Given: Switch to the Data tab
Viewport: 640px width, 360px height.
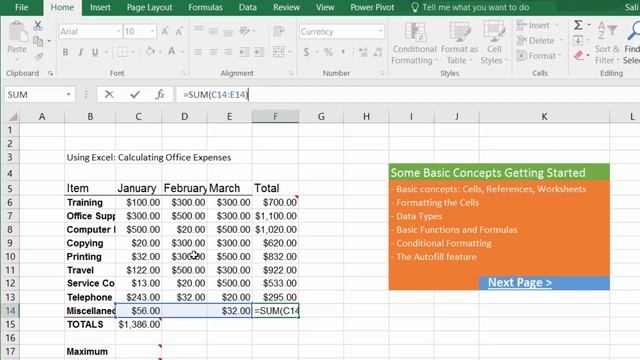Looking at the screenshot, I should (x=248, y=7).
